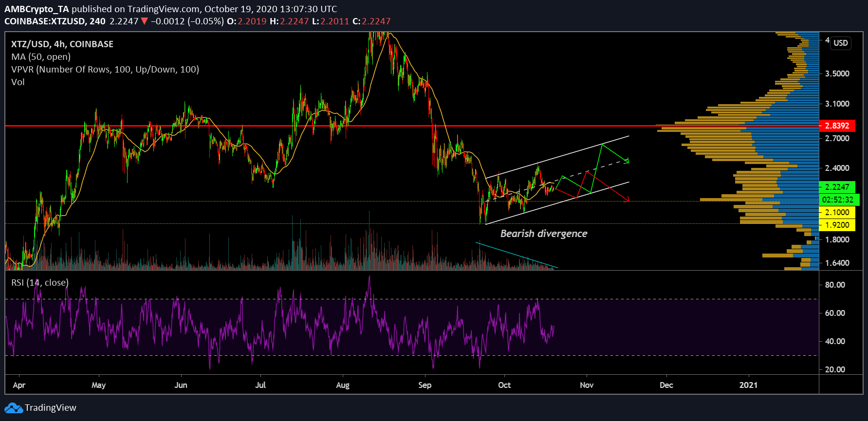Select the MA (50, open) indicator legend
This screenshot has width=868, height=421.
coord(41,57)
